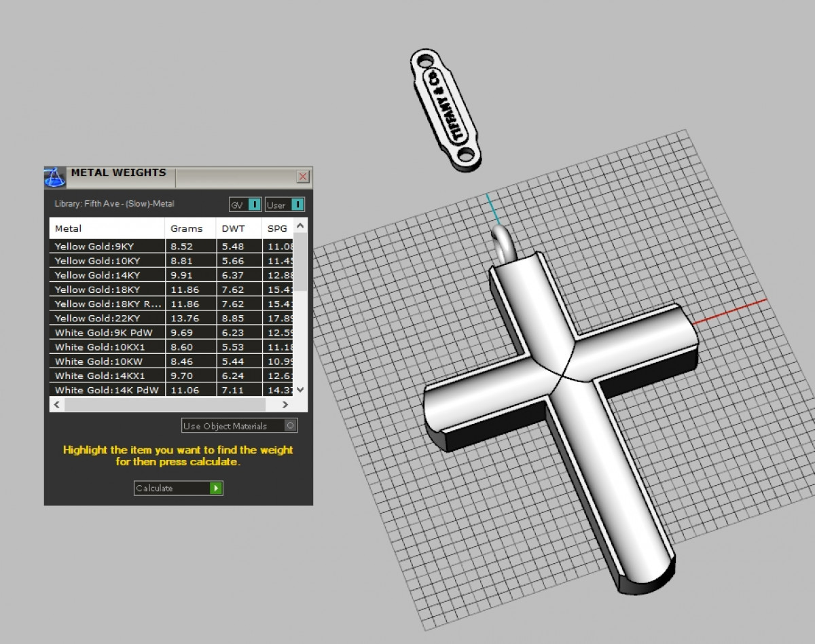Screen dimensions: 815x644
Task: Select the Yellow Gold:22KY row
Action: click(173, 318)
